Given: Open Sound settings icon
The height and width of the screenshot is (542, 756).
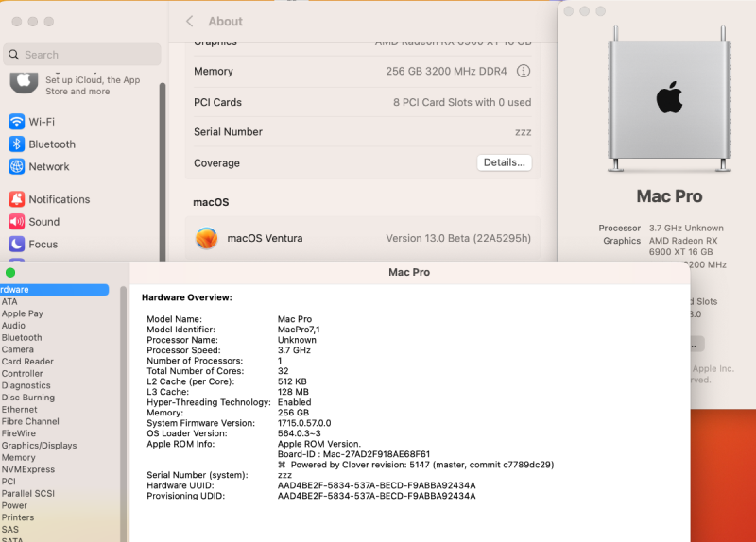Looking at the screenshot, I should coord(16,222).
